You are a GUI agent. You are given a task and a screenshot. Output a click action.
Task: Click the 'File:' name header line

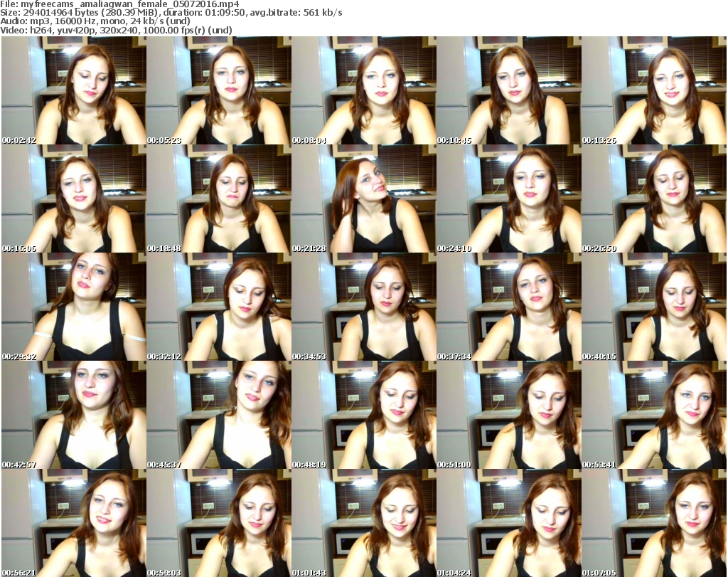(119, 4)
